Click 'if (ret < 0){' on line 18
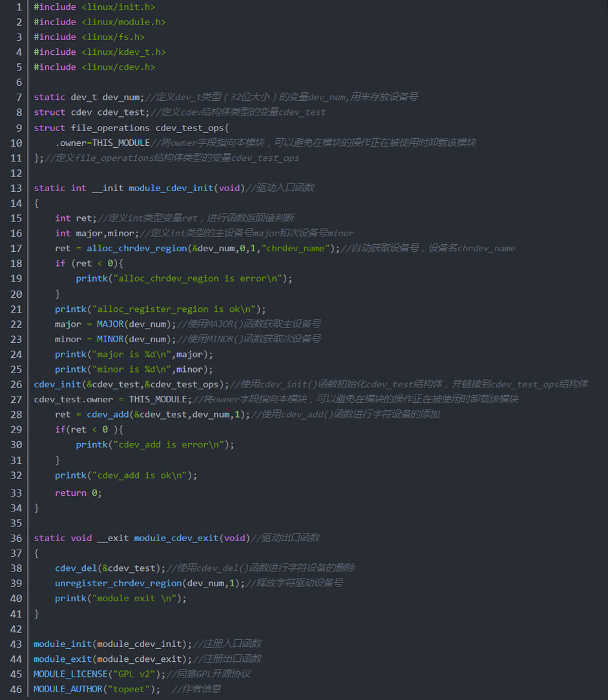Viewport: 608px width, 700px height. (89, 263)
